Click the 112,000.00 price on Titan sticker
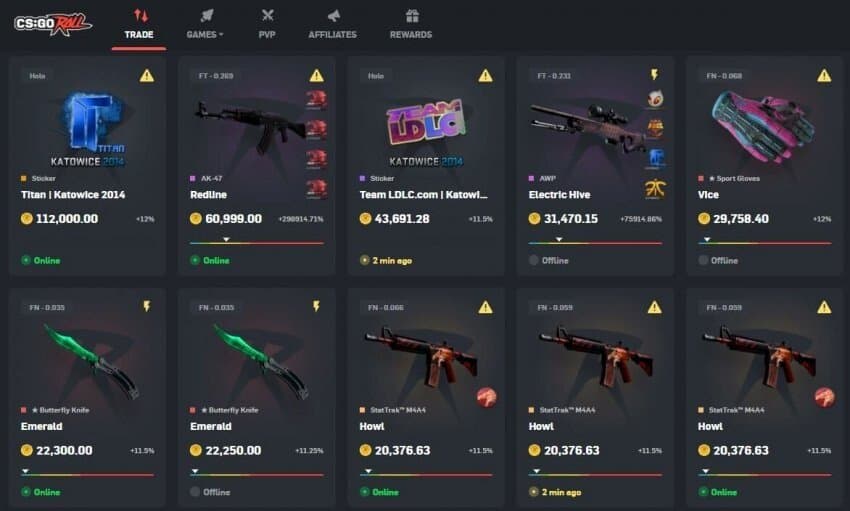This screenshot has height=511, width=850. 67,219
